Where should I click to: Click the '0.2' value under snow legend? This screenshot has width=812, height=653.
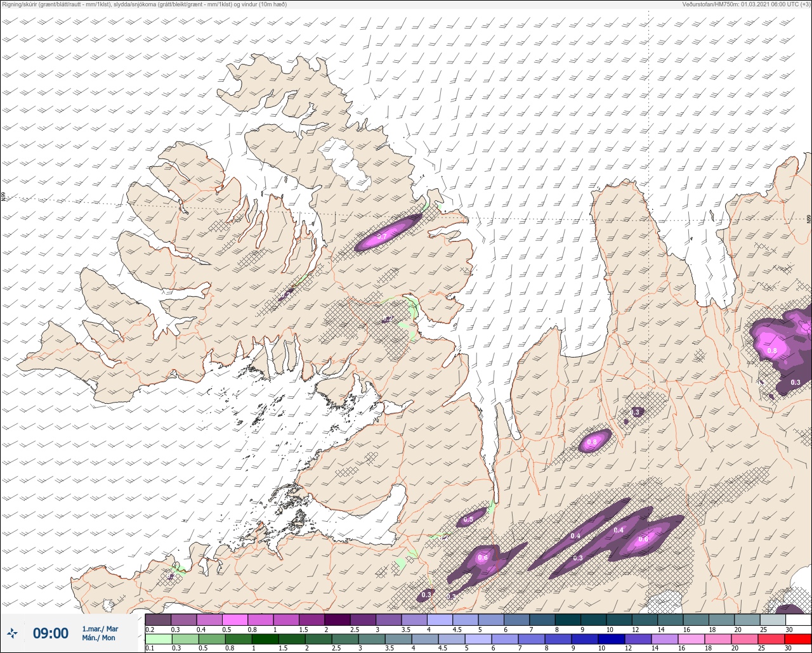[149, 629]
